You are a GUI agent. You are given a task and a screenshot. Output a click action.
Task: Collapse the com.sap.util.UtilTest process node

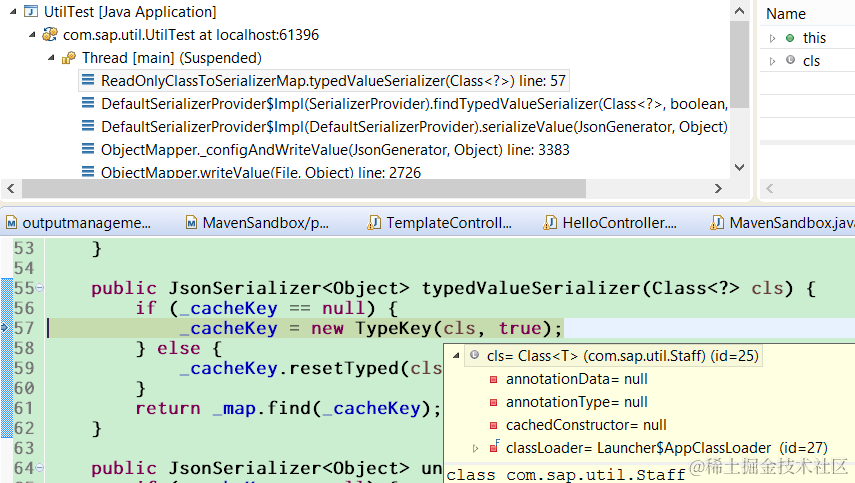click(x=32, y=34)
